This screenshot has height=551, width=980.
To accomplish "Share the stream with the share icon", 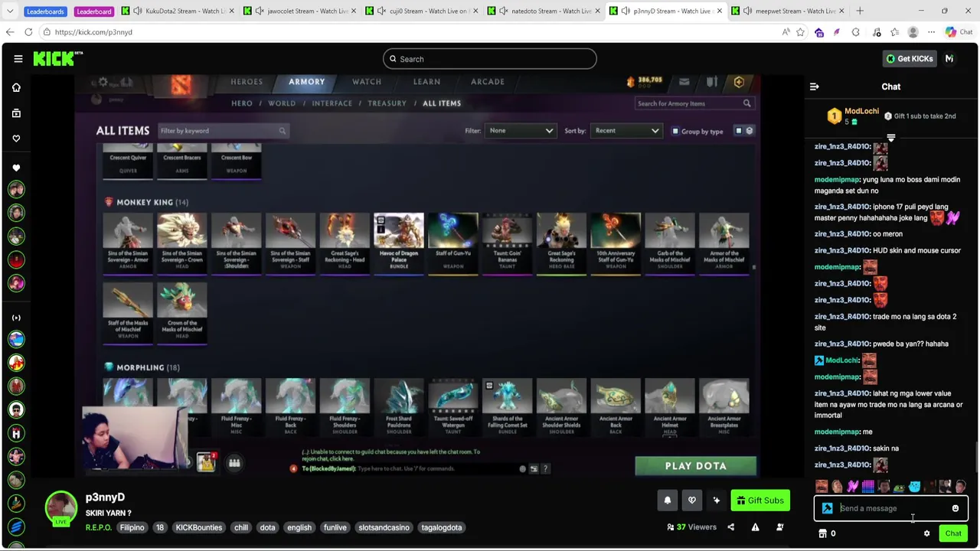I will pos(730,527).
